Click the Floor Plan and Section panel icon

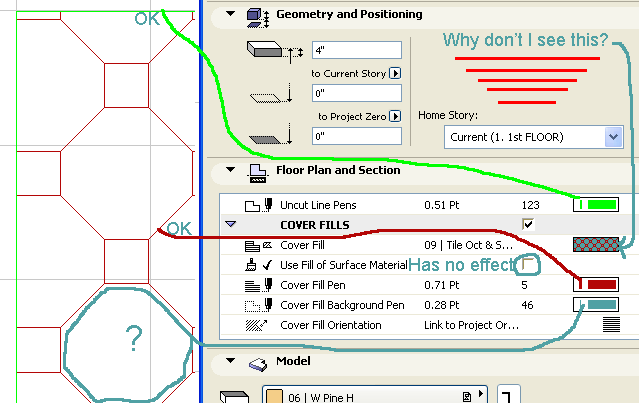(x=258, y=174)
